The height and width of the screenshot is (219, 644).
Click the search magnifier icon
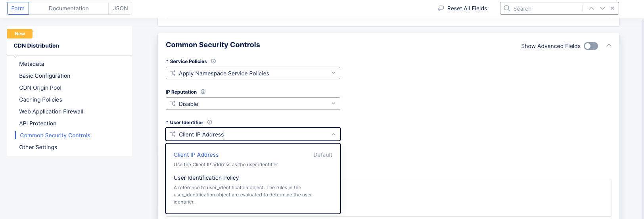pyautogui.click(x=507, y=8)
